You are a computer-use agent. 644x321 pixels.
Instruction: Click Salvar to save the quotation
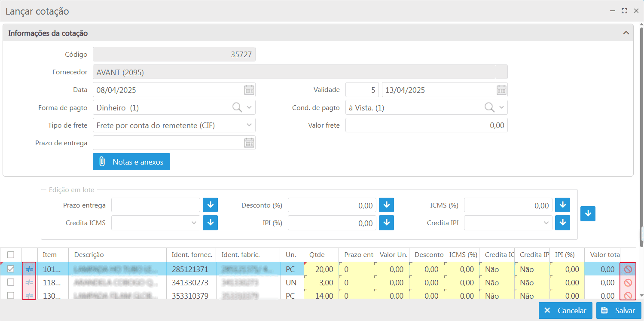tap(619, 311)
